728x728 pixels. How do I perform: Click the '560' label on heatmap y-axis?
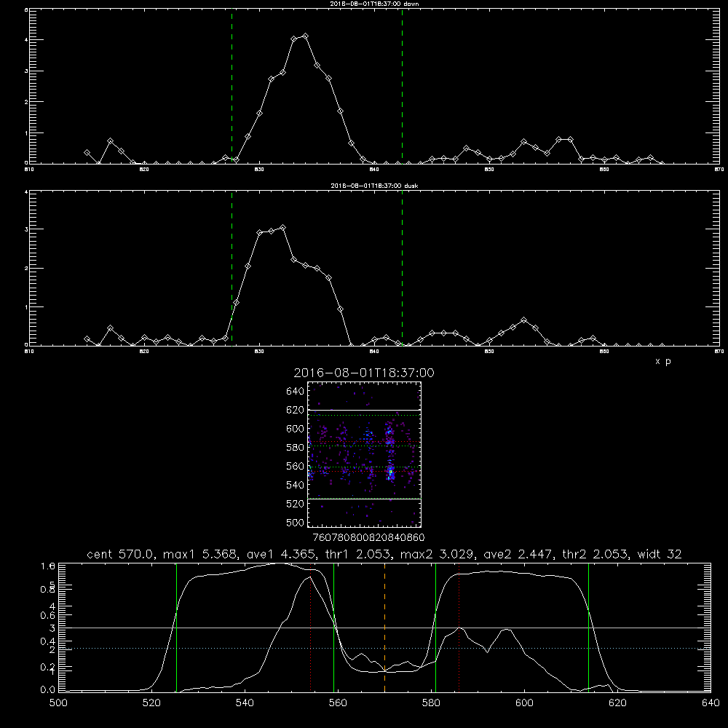(x=296, y=466)
